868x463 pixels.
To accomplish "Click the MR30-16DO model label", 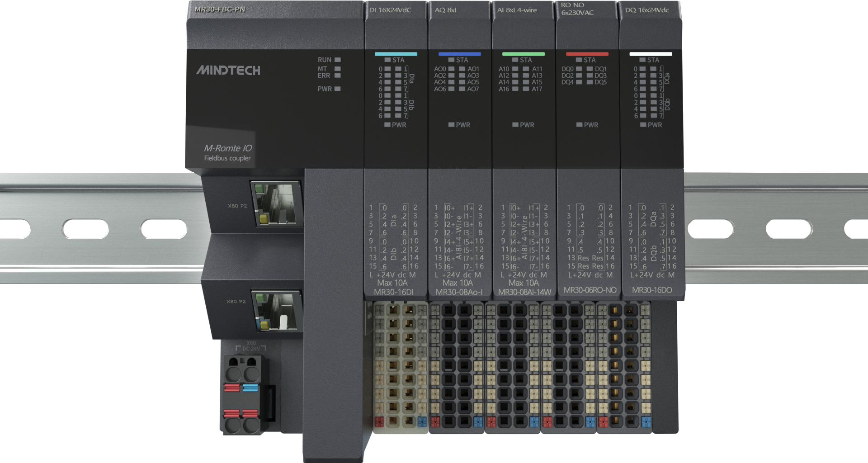I will pos(651,290).
